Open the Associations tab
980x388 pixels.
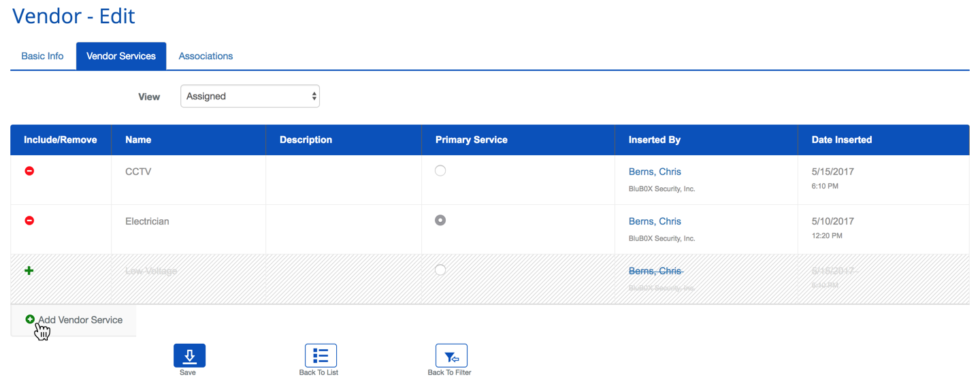coord(206,56)
